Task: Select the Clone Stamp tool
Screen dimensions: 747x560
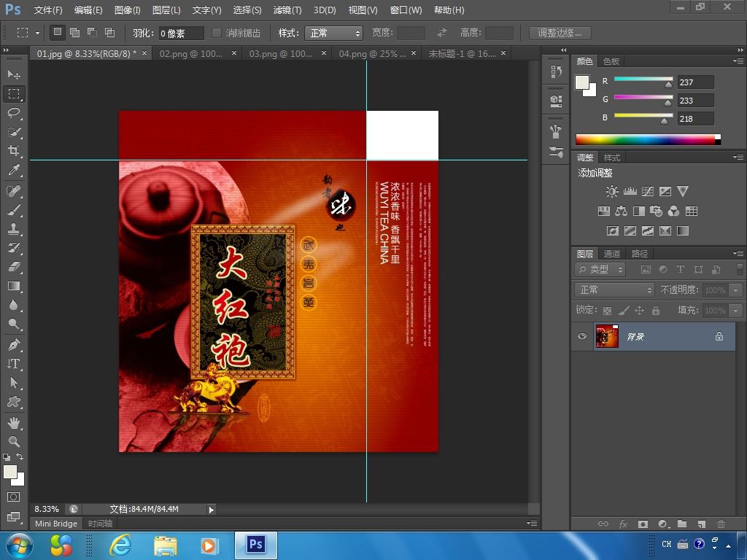Action: pos(14,229)
